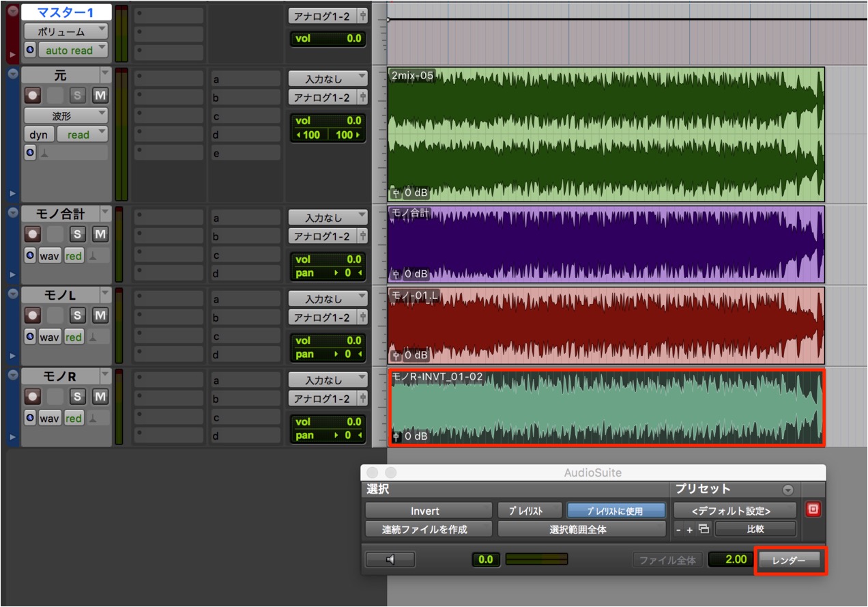Click the 比較 compare button
Screen dimensions: 868x607
tap(755, 529)
